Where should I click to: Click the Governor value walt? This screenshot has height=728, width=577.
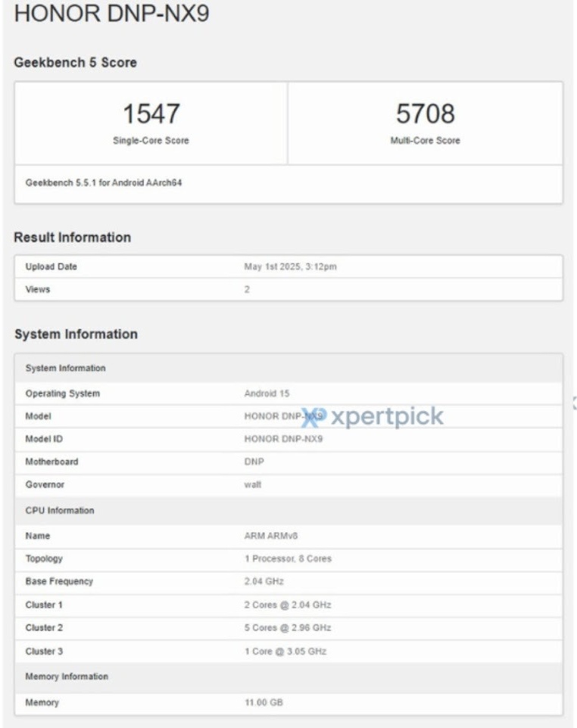coord(253,485)
